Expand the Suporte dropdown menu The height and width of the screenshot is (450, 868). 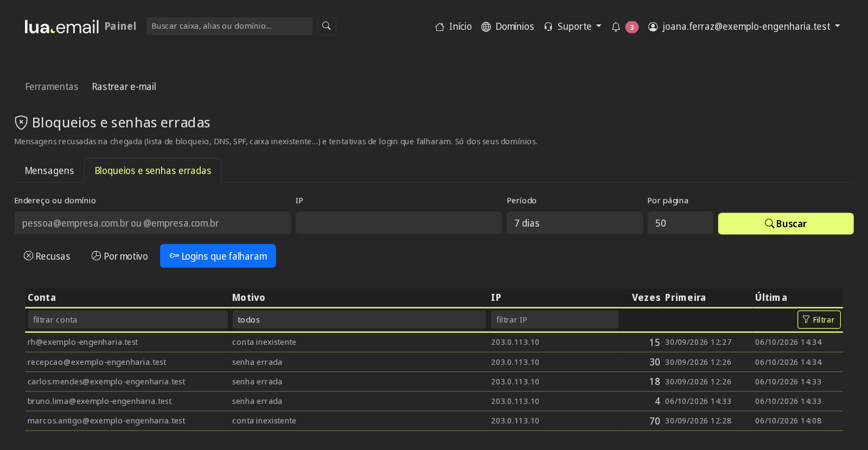point(572,27)
